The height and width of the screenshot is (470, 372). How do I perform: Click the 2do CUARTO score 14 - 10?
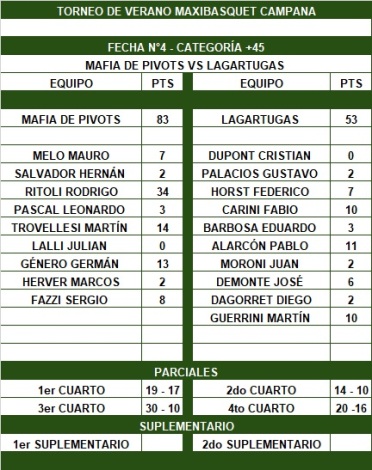[351, 390]
